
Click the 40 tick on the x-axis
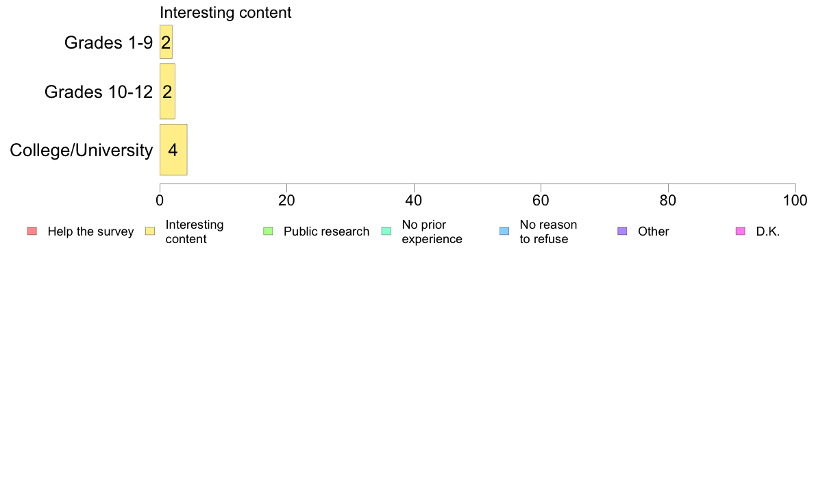(x=414, y=201)
